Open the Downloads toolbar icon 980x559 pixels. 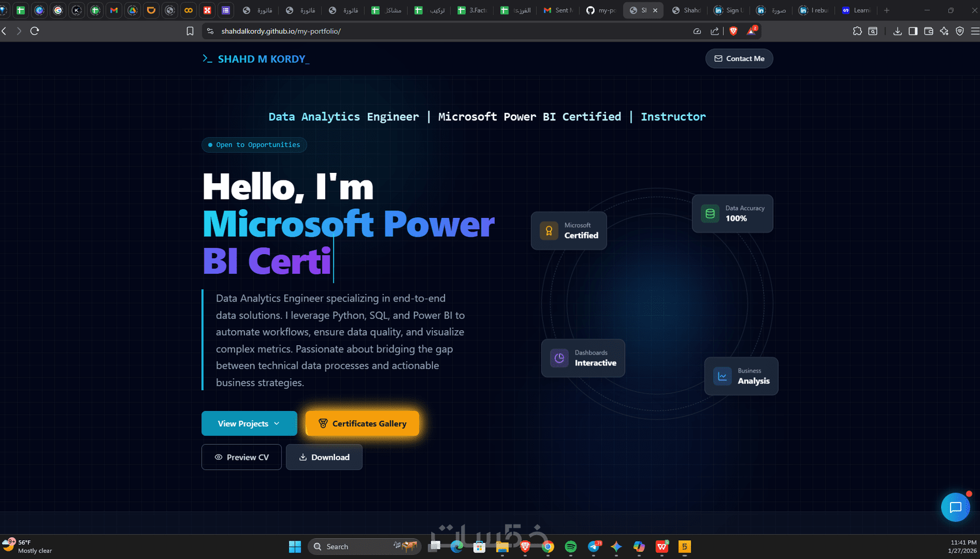click(898, 31)
